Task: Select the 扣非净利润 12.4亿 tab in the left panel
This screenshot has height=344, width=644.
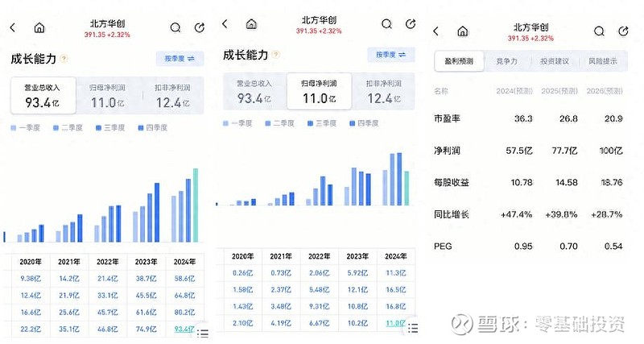Action: click(x=172, y=95)
